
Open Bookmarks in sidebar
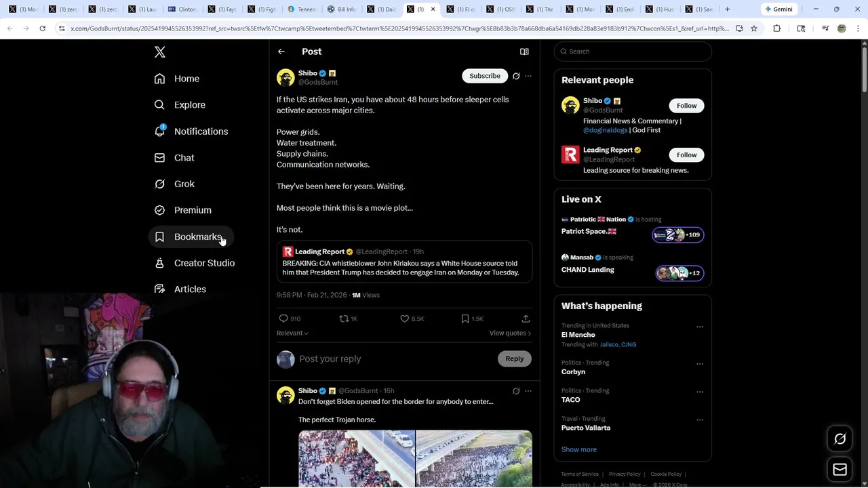click(190, 237)
